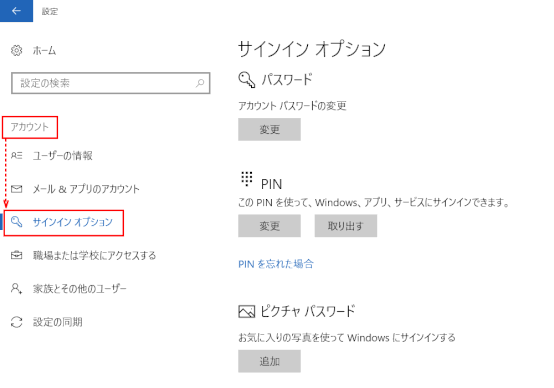The width and height of the screenshot is (554, 388).
Task: Click 変更 button under PIN
Action: pyautogui.click(x=269, y=226)
